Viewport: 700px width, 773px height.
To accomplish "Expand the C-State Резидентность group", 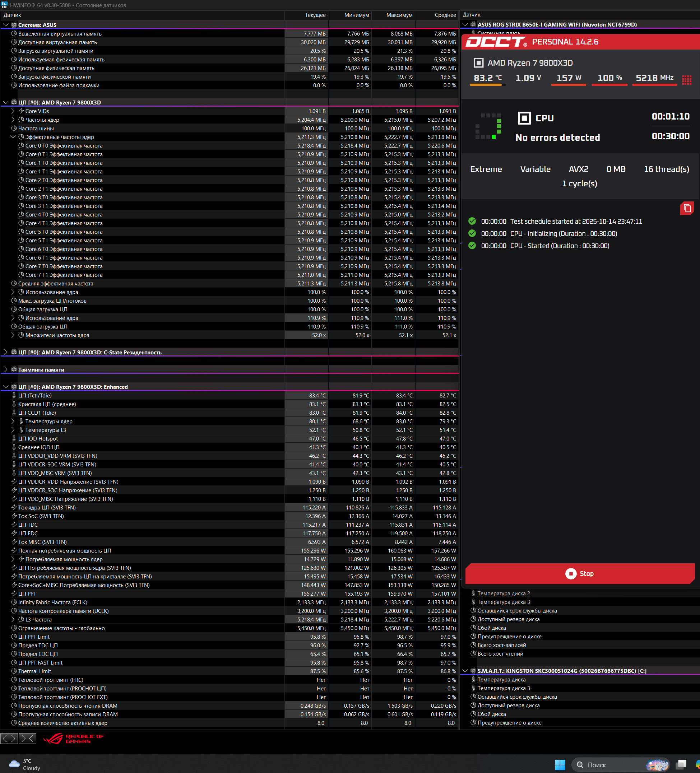I will pyautogui.click(x=6, y=352).
